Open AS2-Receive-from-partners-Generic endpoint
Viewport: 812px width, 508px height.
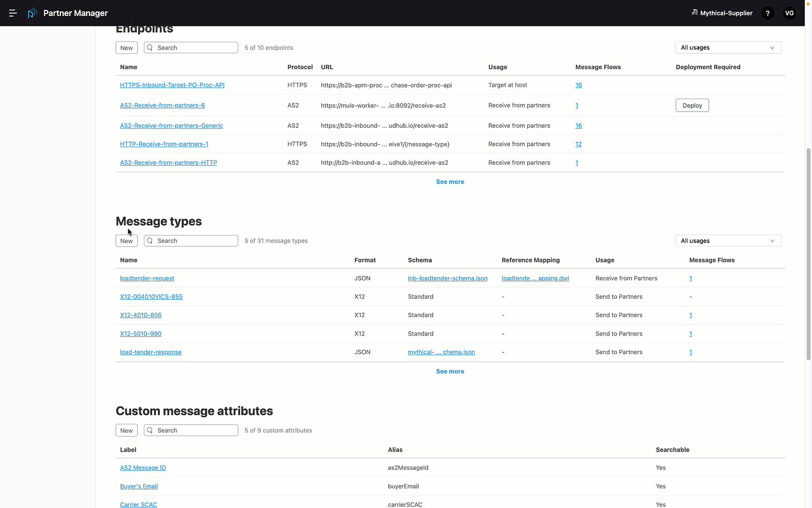click(172, 126)
